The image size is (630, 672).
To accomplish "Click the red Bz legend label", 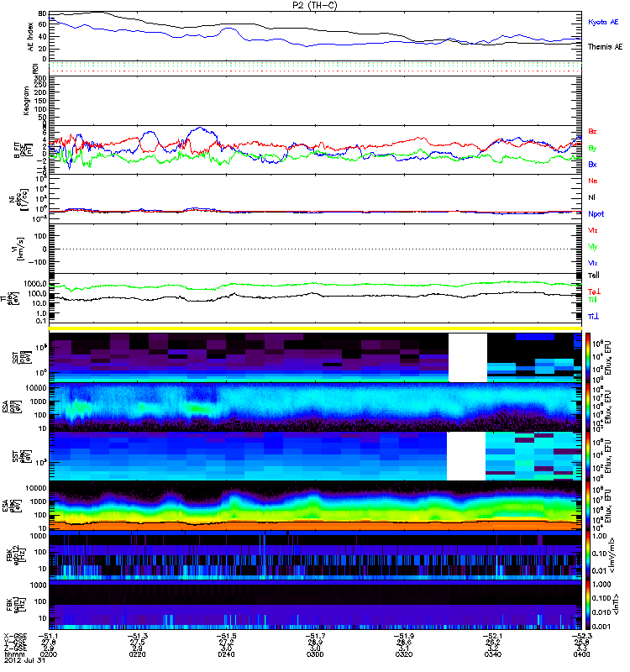I will (592, 131).
